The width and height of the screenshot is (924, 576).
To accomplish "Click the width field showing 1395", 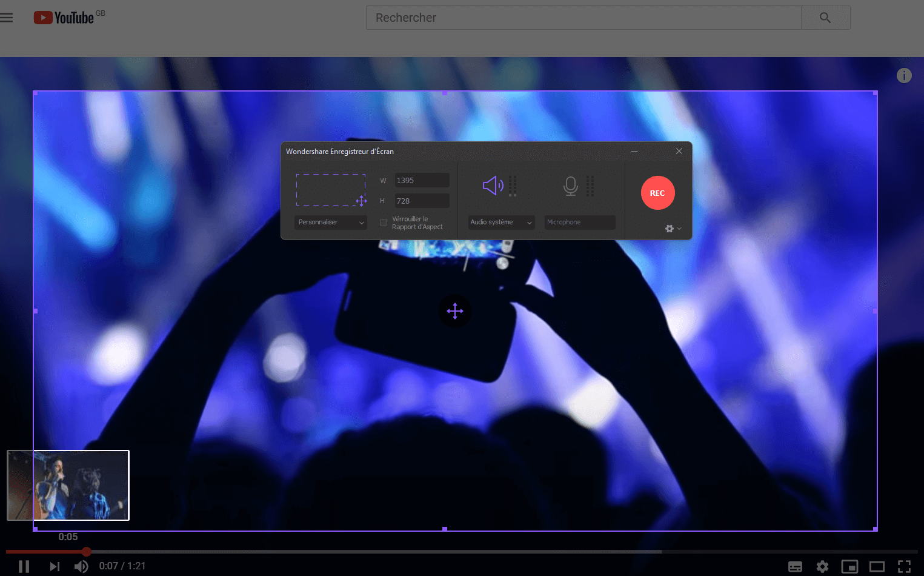I will [422, 181].
